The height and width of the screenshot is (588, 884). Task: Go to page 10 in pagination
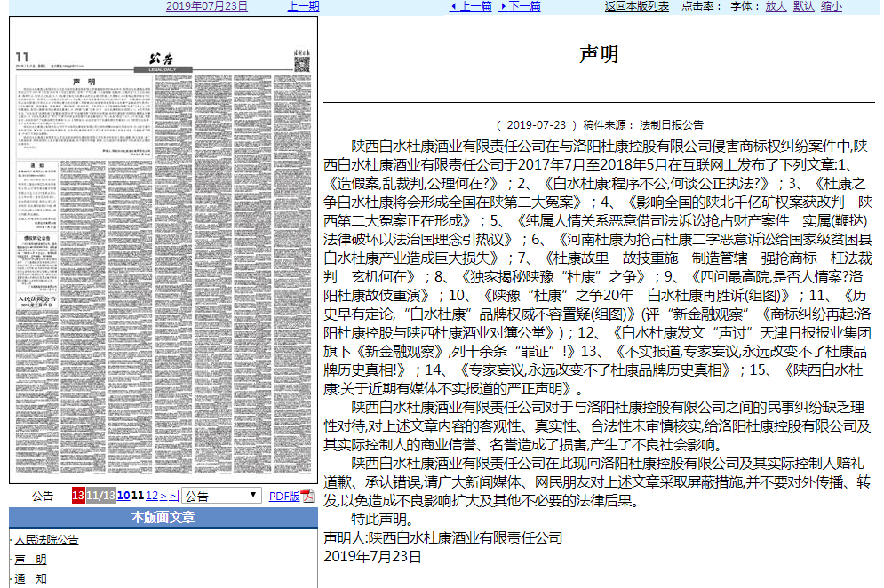click(123, 496)
